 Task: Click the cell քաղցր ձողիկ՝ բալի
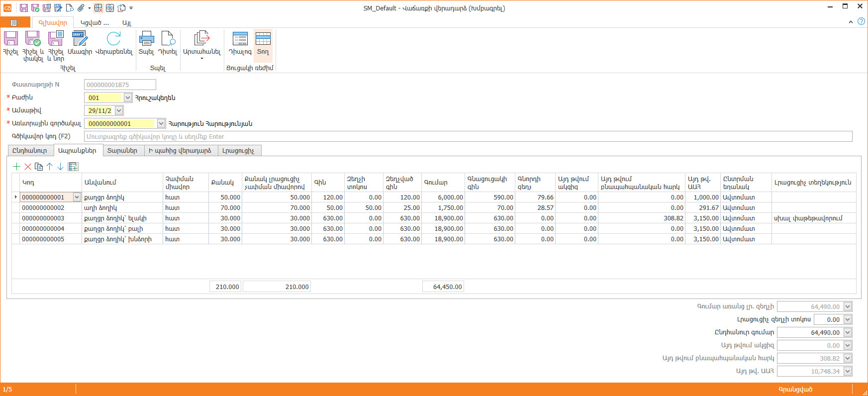click(x=122, y=229)
